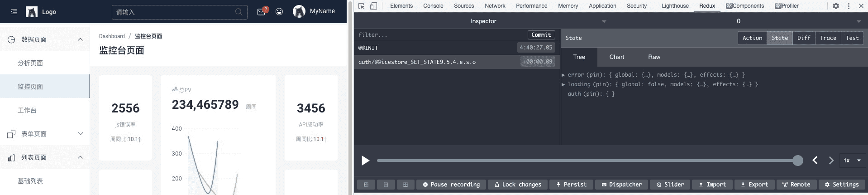This screenshot has width=868, height=195.
Task: Open the Network DevTools tab
Action: tap(495, 6)
